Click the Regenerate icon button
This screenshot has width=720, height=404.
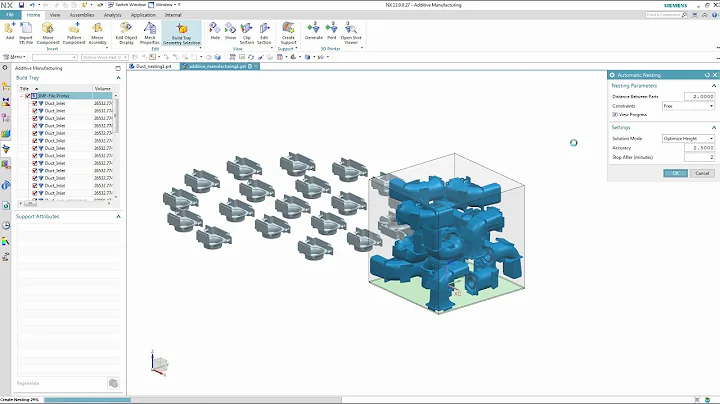113,383
